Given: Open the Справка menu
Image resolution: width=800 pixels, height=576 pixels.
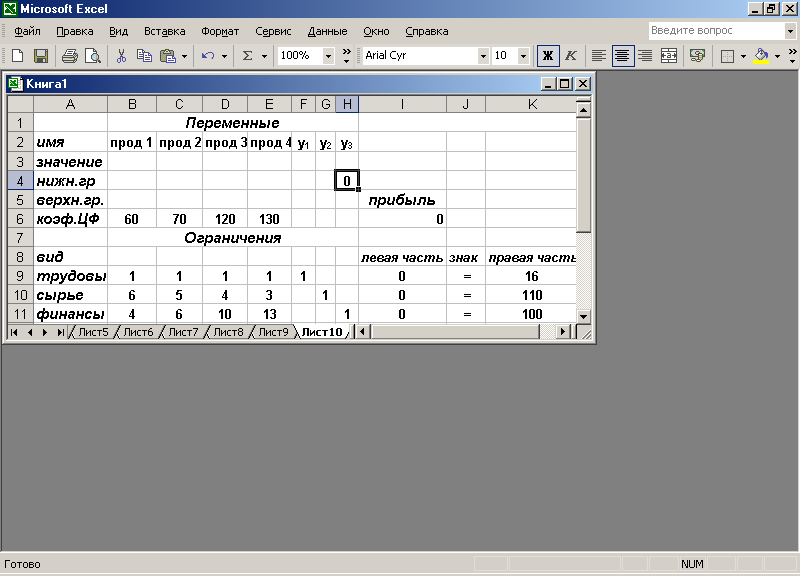Looking at the screenshot, I should [427, 31].
